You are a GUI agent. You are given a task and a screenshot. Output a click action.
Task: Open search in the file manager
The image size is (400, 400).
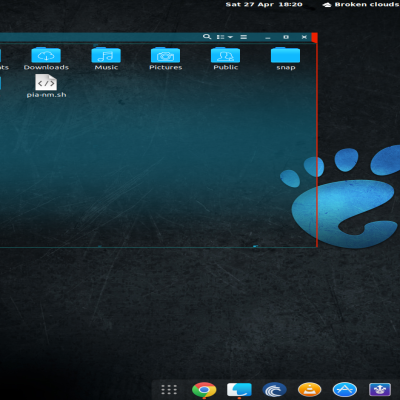[x=207, y=37]
